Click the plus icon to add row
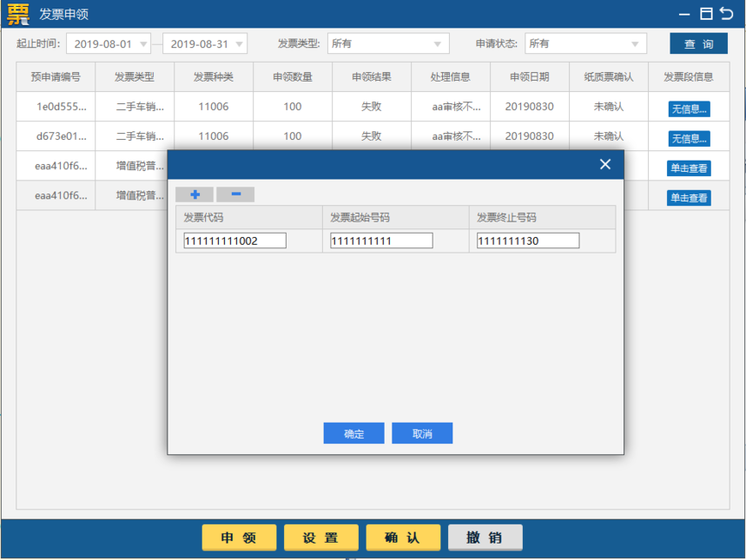The height and width of the screenshot is (560, 746). coord(195,194)
